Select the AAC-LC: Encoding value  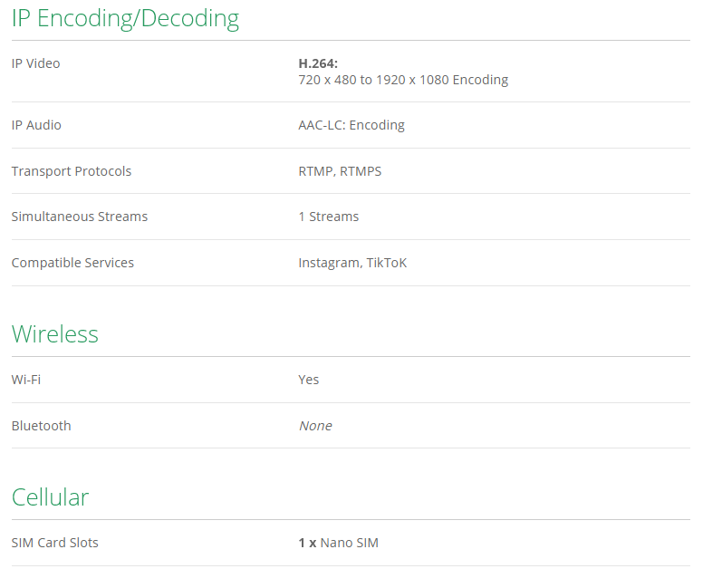351,125
